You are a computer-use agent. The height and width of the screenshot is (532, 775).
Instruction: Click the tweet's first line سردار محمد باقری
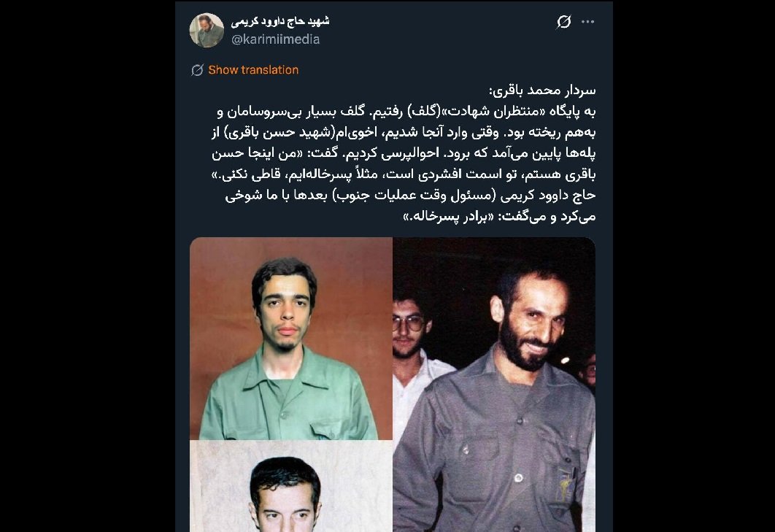click(x=542, y=90)
